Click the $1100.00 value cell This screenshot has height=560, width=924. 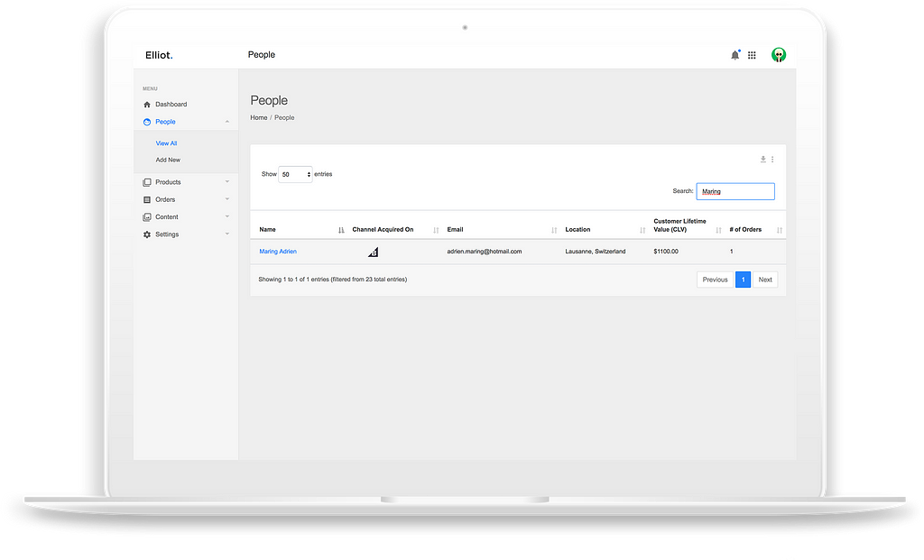click(x=666, y=252)
